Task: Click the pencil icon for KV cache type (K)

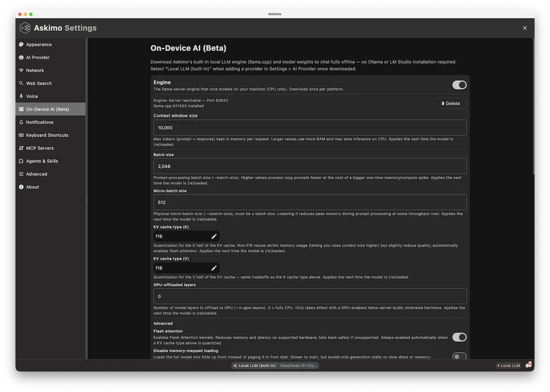Action: 214,236
